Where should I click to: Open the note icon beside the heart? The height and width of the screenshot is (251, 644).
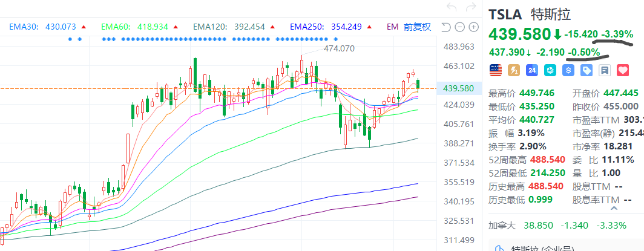605,70
